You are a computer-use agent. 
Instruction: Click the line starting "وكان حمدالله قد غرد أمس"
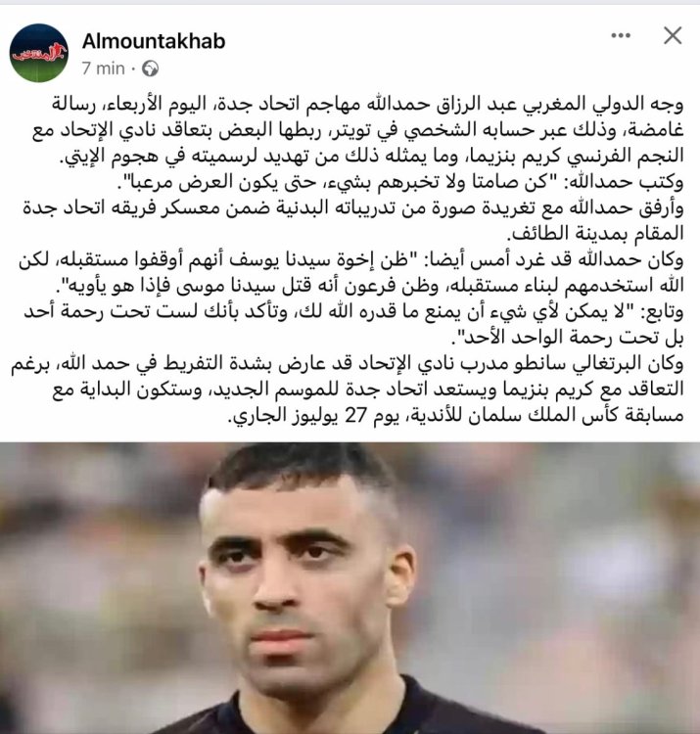(x=351, y=259)
